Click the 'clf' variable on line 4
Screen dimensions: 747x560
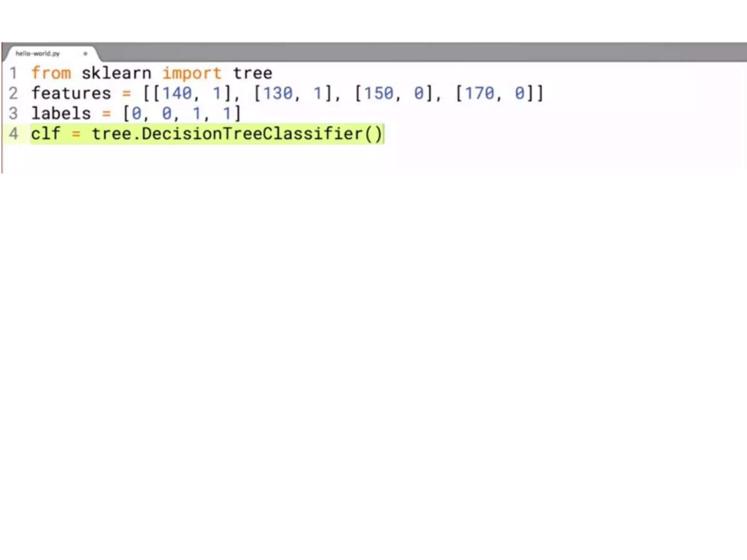(x=46, y=133)
